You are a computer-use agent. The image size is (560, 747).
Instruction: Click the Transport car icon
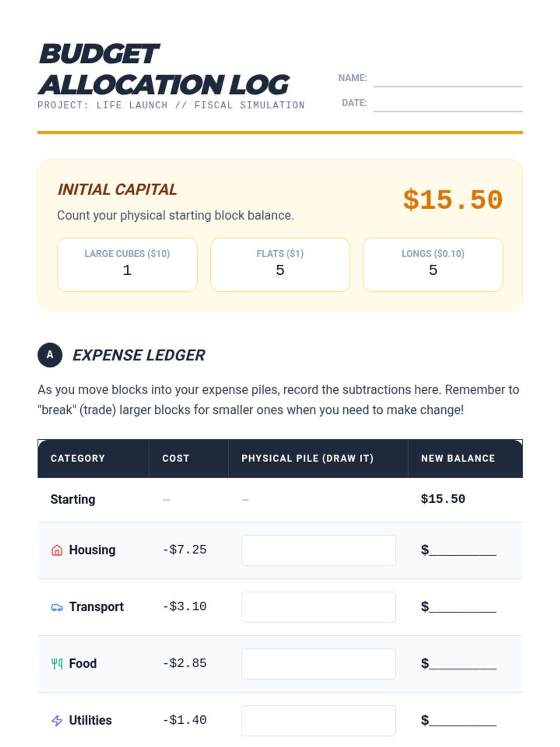[57, 607]
